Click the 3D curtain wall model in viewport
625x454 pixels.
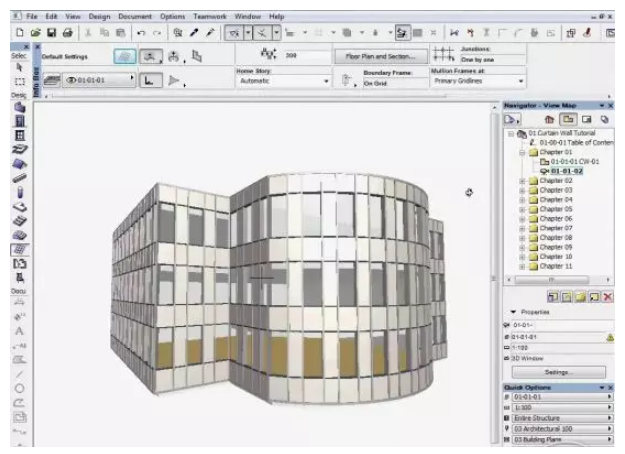tap(279, 289)
